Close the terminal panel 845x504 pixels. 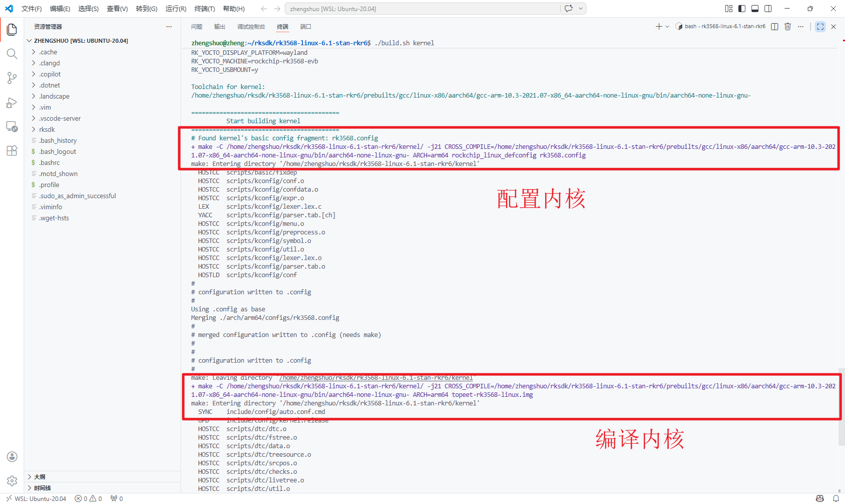(833, 27)
